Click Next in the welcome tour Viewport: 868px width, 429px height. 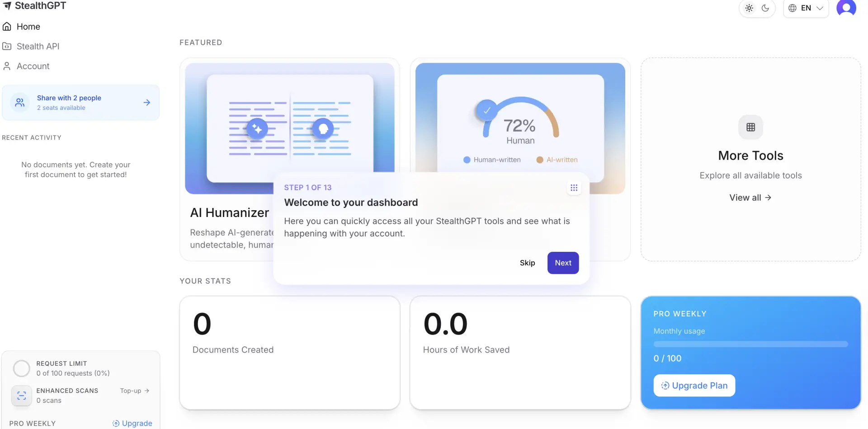[563, 263]
